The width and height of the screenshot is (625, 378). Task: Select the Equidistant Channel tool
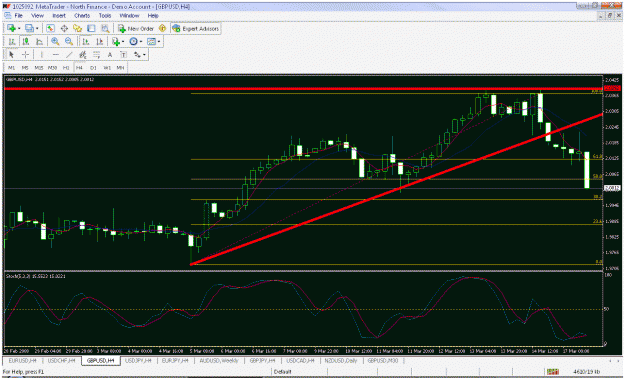click(83, 55)
